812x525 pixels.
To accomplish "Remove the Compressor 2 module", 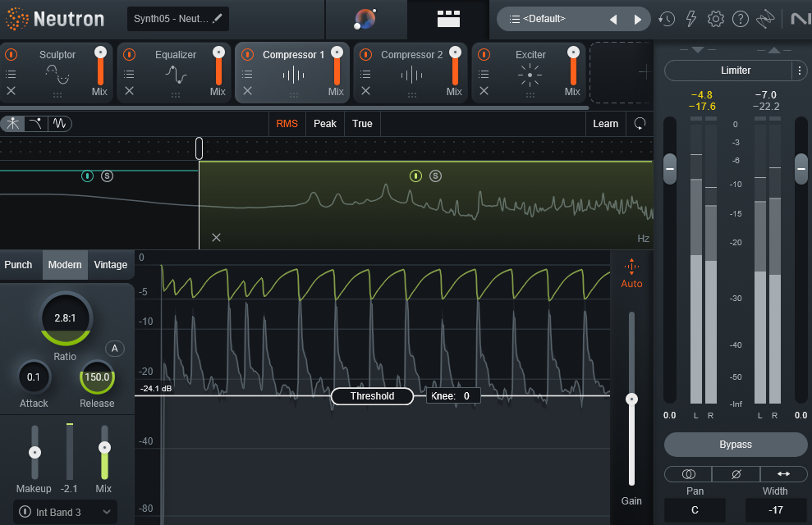I will pos(365,90).
